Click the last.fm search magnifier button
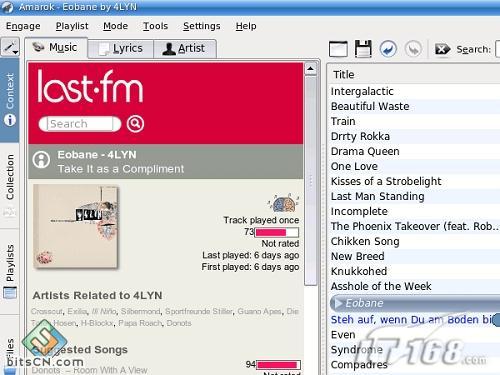The height and width of the screenshot is (375, 500). [135, 124]
